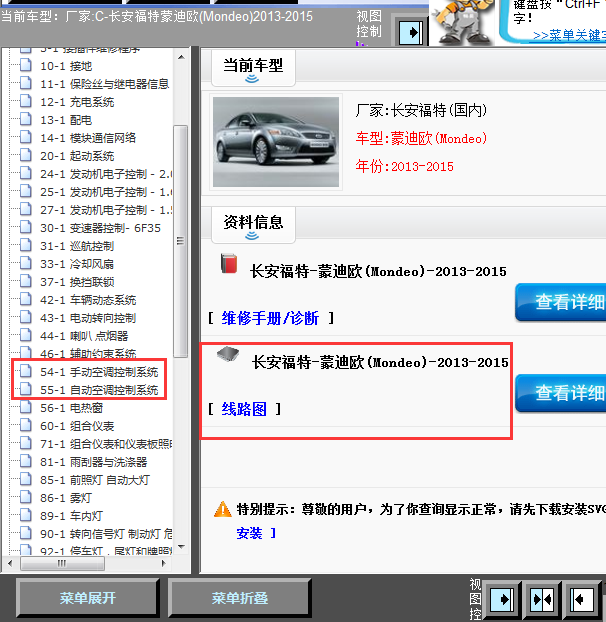Click the horizontal scrollbar left arrow

click(x=10, y=563)
